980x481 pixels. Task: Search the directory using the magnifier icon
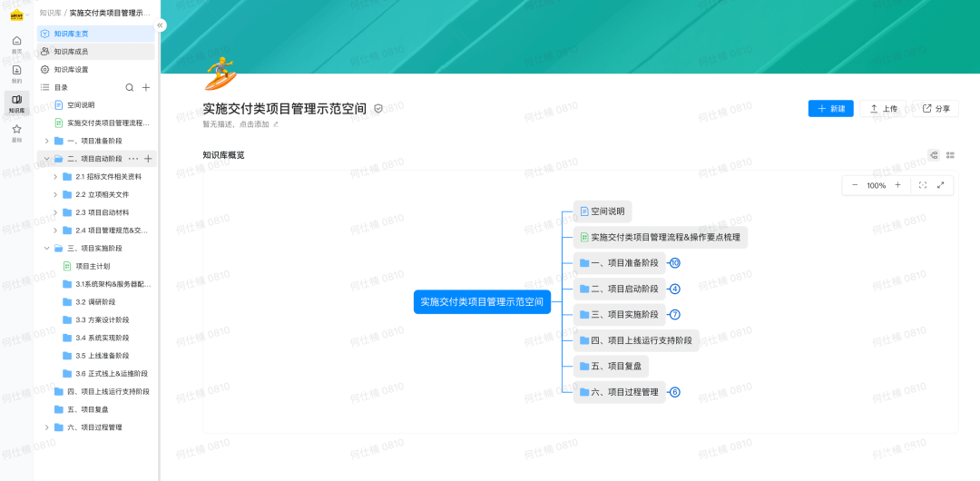[130, 87]
